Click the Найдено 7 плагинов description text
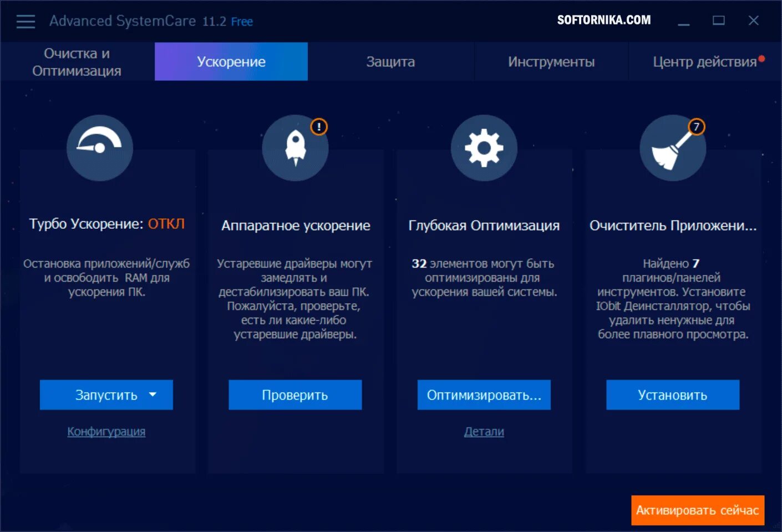 [x=673, y=299]
